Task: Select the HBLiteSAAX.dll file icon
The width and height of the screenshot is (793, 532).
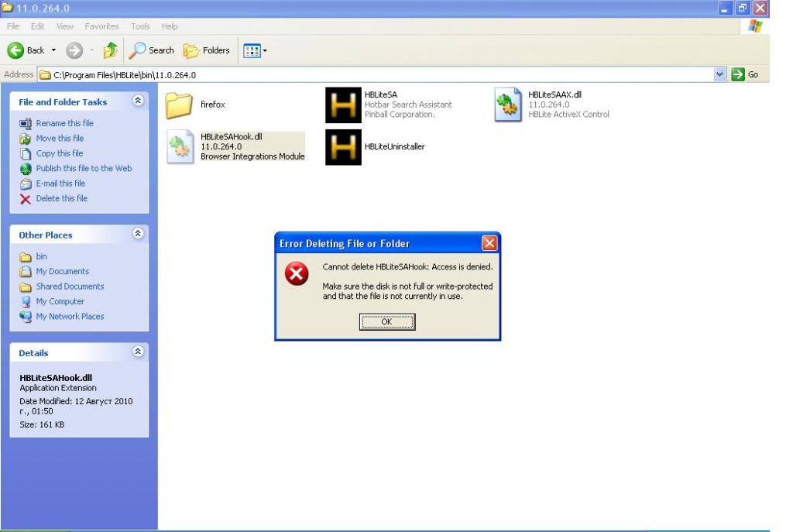Action: tap(508, 105)
